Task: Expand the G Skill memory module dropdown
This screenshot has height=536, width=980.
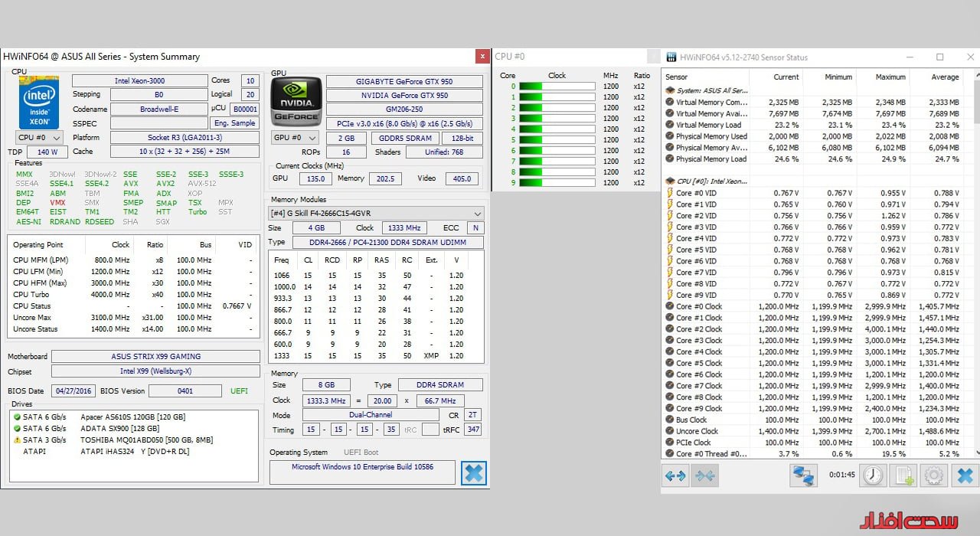Action: tap(376, 214)
